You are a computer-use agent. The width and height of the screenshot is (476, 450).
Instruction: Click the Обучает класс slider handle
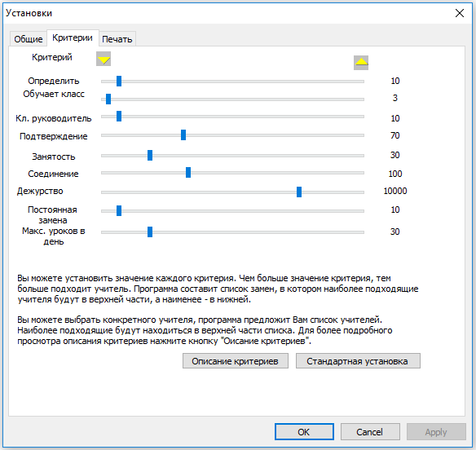[x=108, y=99]
